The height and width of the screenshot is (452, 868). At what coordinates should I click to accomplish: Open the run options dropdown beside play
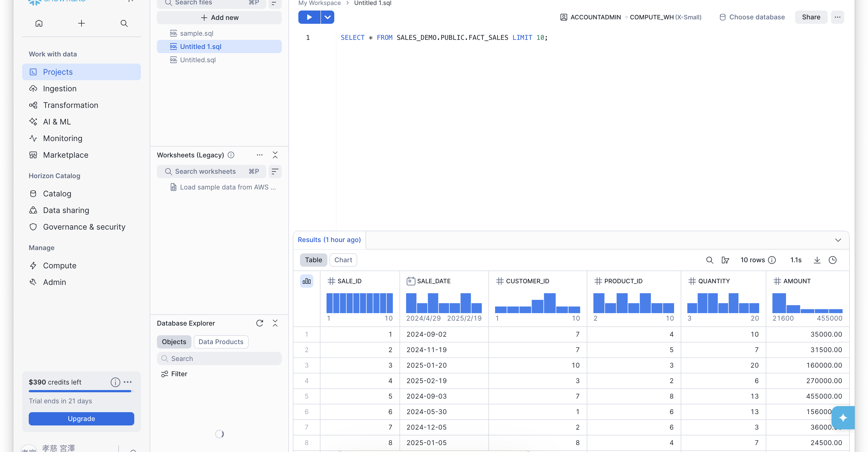pos(327,17)
